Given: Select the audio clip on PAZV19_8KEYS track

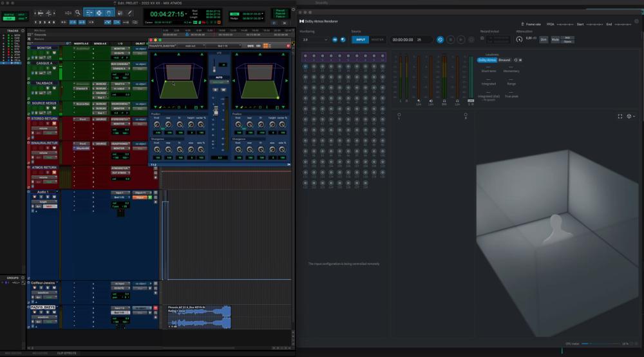Looking at the screenshot, I should (x=199, y=317).
